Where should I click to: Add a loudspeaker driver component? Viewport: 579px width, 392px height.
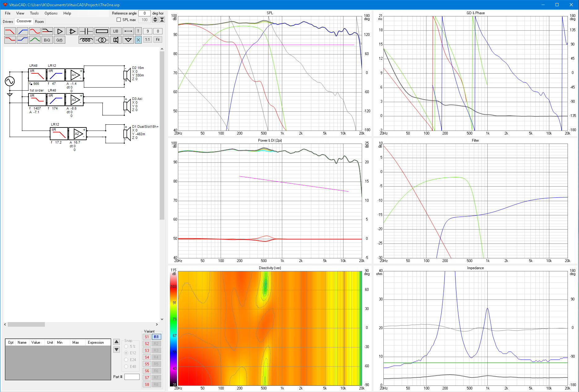point(116,40)
